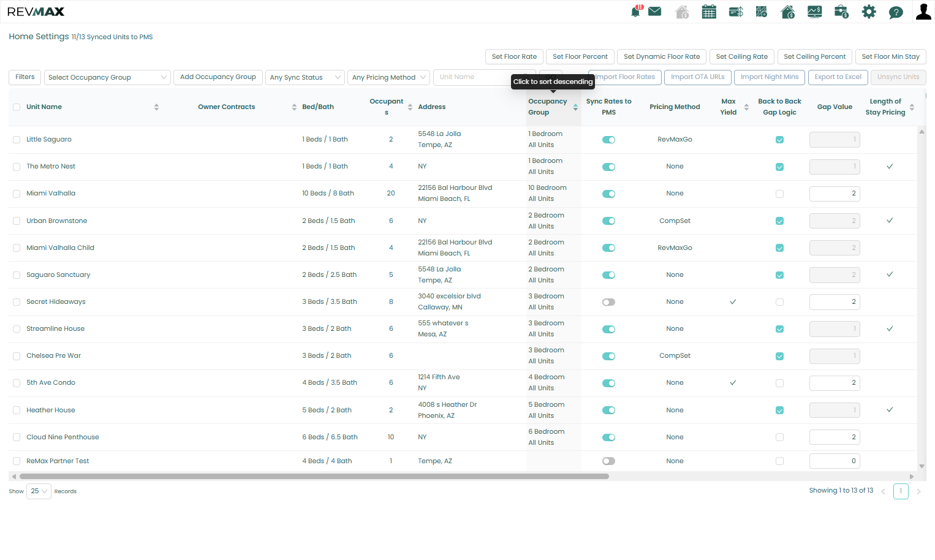This screenshot has width=935, height=560.
Task: Sort by Occupants column arrows
Action: pos(410,107)
